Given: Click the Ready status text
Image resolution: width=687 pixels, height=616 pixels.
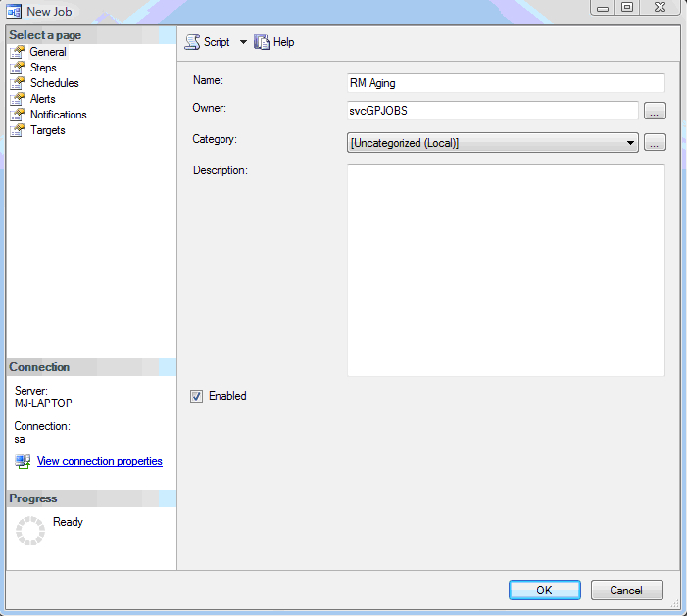Looking at the screenshot, I should coord(68,522).
